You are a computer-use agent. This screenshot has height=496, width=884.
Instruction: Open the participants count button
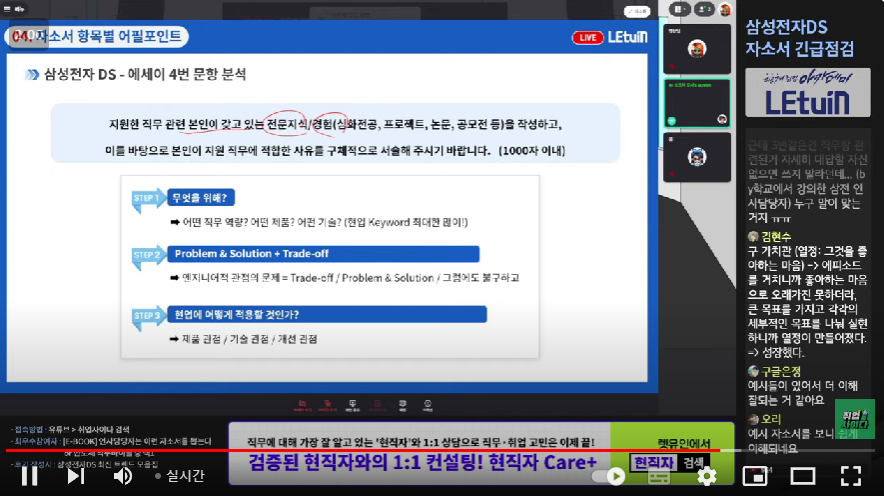[704, 9]
